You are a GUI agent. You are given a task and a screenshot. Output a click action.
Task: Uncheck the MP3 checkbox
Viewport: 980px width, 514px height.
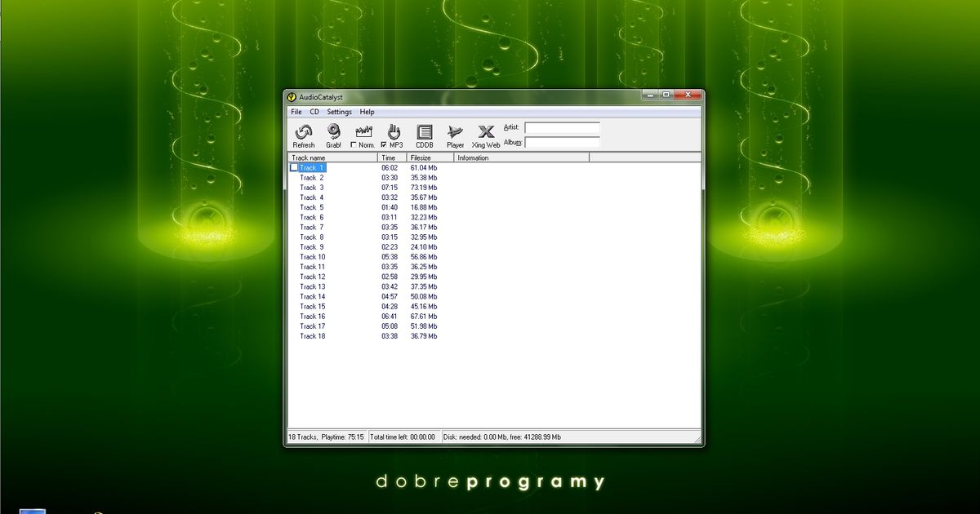[384, 145]
